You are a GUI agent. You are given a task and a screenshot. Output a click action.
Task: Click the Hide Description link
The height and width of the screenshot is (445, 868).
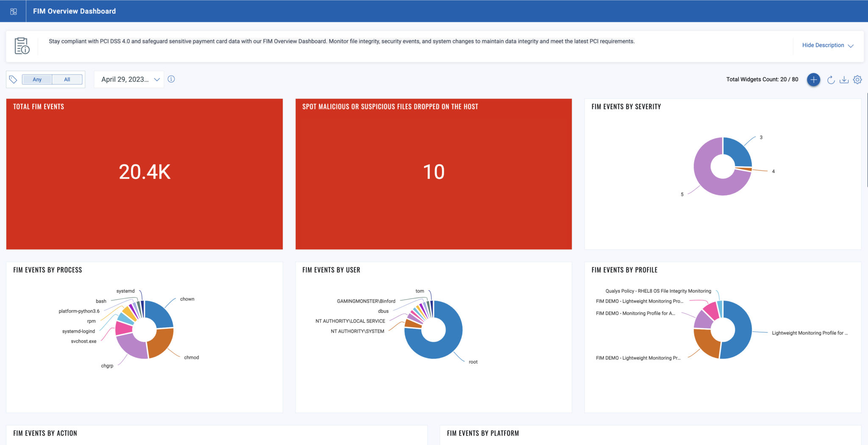822,45
